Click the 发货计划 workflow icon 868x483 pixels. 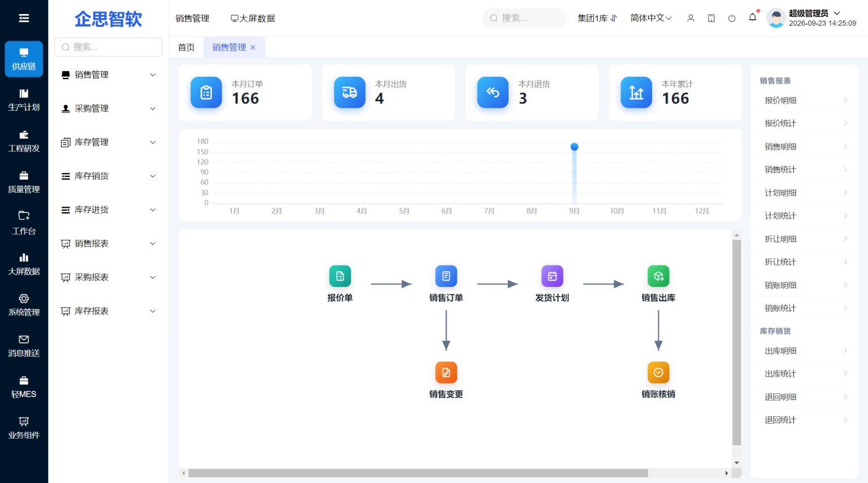click(x=552, y=276)
